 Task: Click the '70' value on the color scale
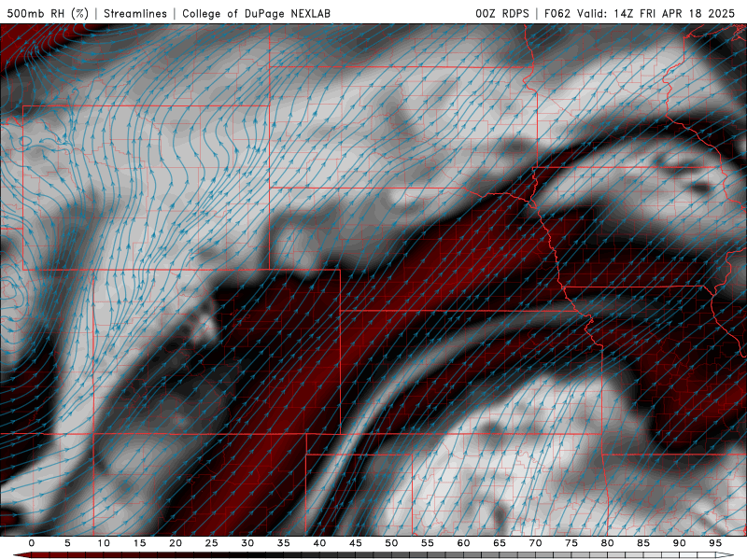click(x=535, y=543)
